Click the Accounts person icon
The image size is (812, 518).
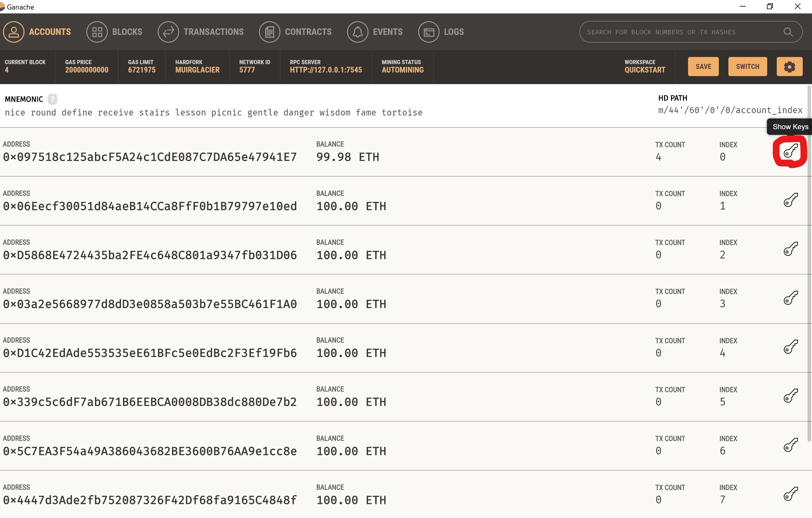point(13,32)
